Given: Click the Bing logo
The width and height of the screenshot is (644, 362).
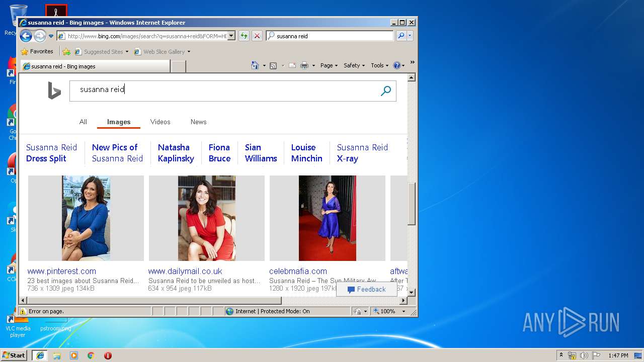Looking at the screenshot, I should pos(54,91).
